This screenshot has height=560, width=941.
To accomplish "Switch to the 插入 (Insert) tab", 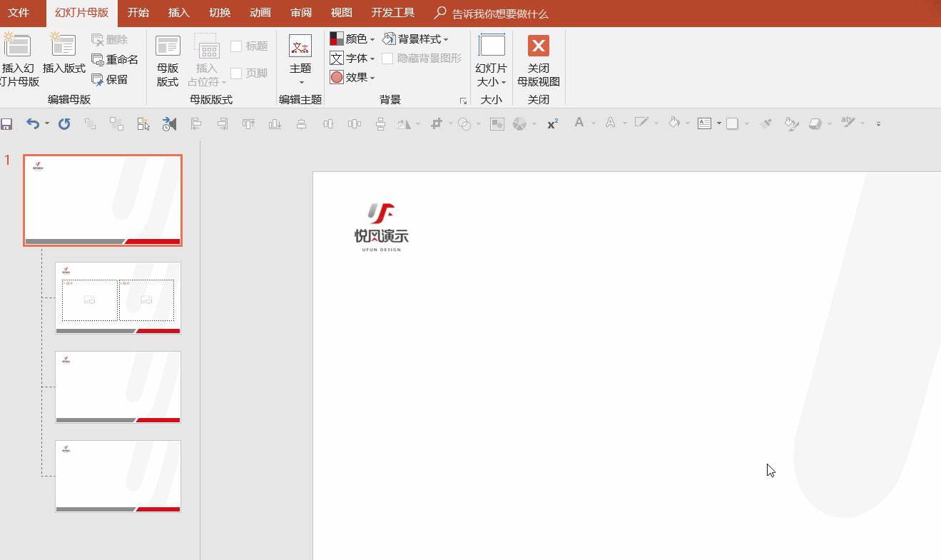I will click(x=179, y=13).
